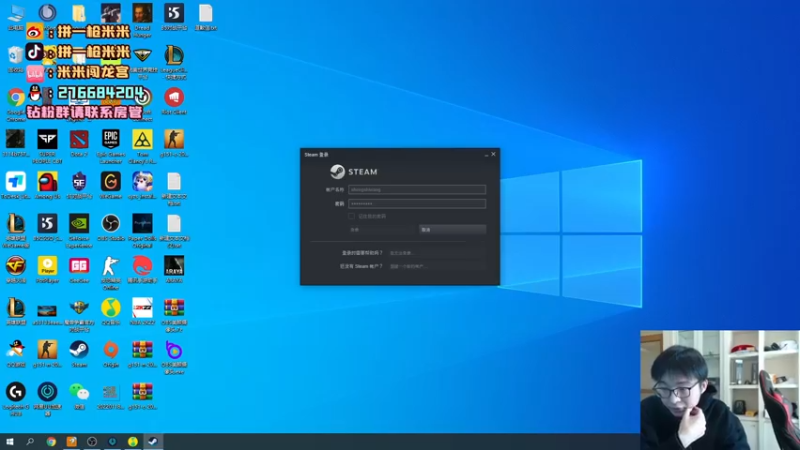Click the login help link in Steam

tap(403, 253)
